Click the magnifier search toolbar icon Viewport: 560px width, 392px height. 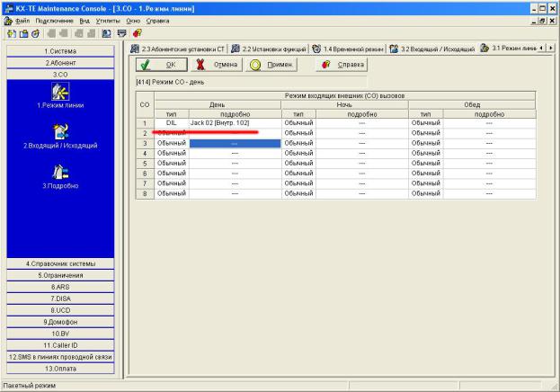point(106,33)
